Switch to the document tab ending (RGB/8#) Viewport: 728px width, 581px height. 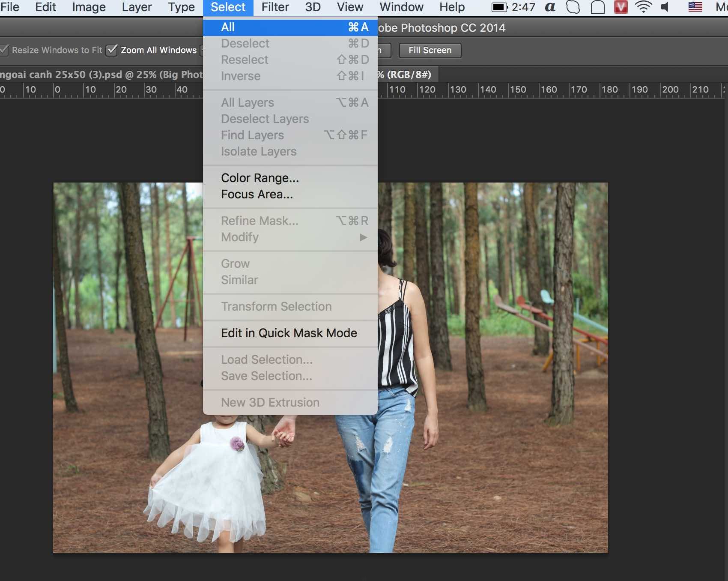point(405,75)
